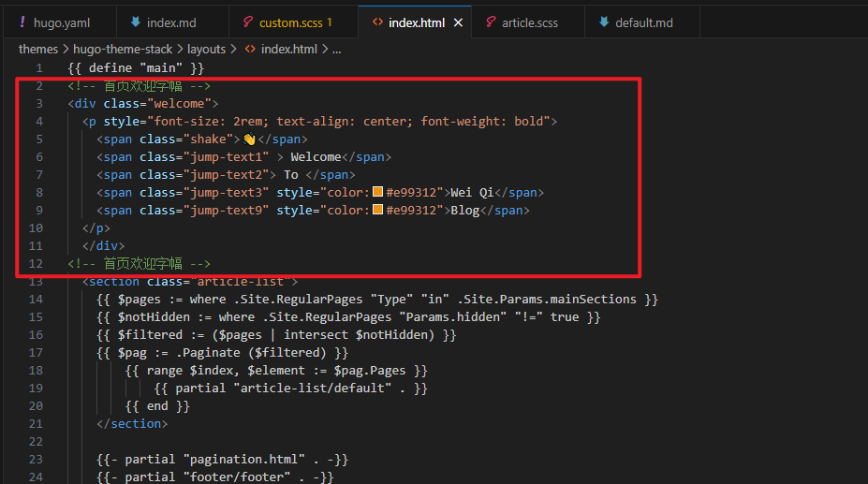This screenshot has width=868, height=484.
Task: Click the comment on line 12
Action: pyautogui.click(x=139, y=264)
